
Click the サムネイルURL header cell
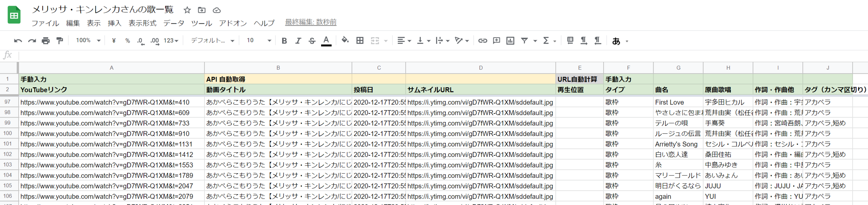point(480,90)
